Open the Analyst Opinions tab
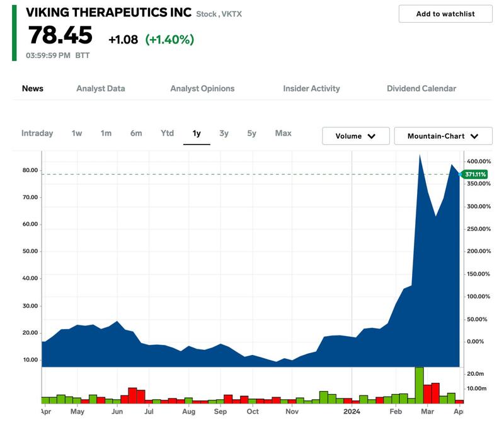Viewport: 504px width, 425px height. coord(202,88)
